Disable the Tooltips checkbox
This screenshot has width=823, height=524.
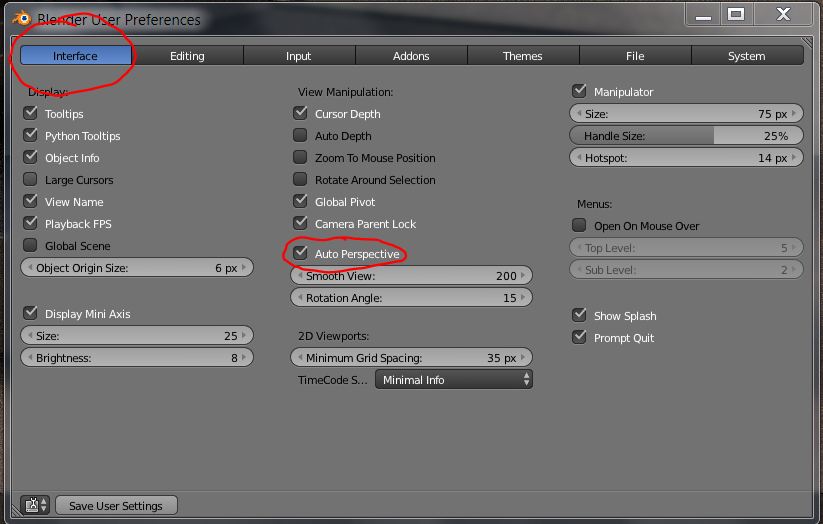[x=30, y=113]
